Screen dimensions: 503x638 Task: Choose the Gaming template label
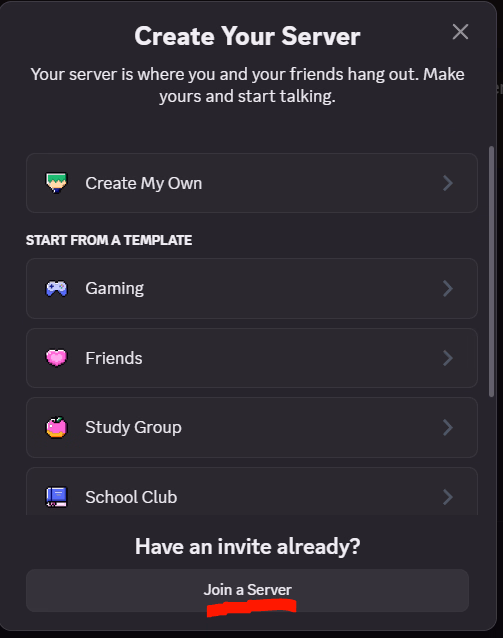[114, 289]
